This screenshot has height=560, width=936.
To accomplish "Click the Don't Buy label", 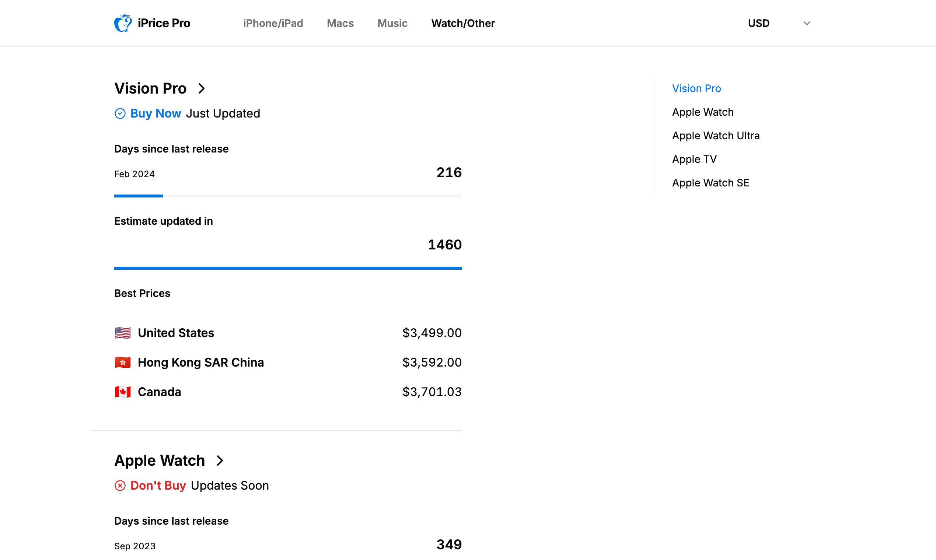I will [158, 486].
